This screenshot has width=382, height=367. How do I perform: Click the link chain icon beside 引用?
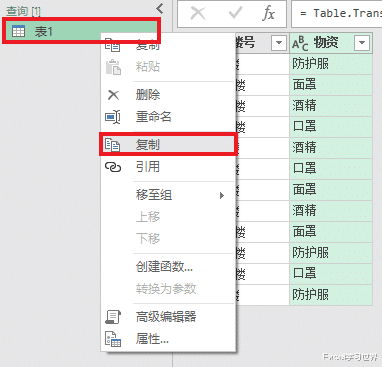tap(113, 167)
